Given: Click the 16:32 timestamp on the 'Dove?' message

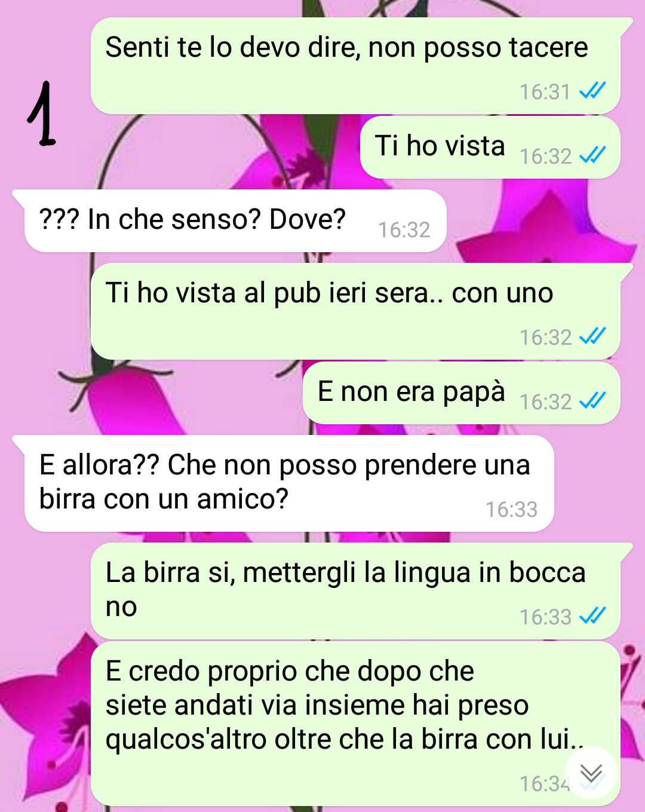Looking at the screenshot, I should point(404,229).
